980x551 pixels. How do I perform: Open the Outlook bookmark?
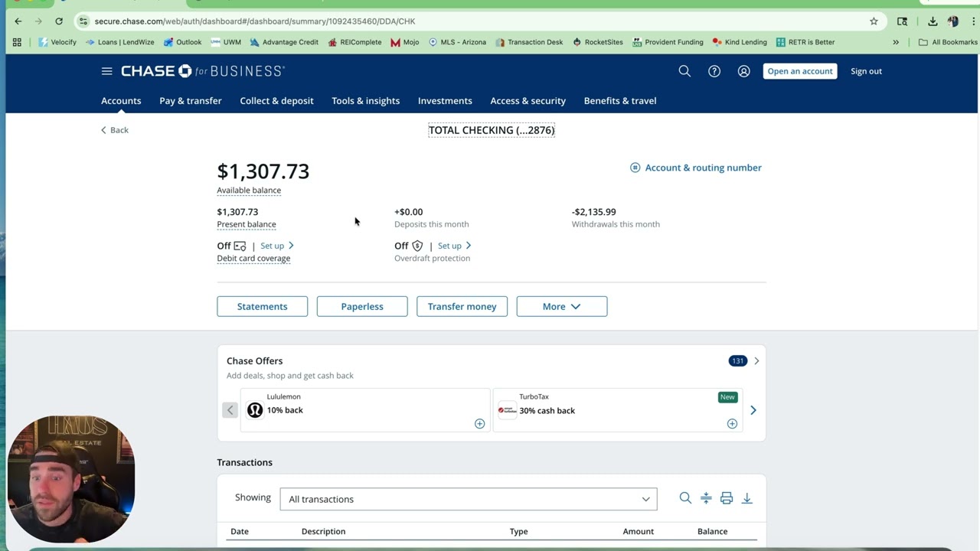182,42
